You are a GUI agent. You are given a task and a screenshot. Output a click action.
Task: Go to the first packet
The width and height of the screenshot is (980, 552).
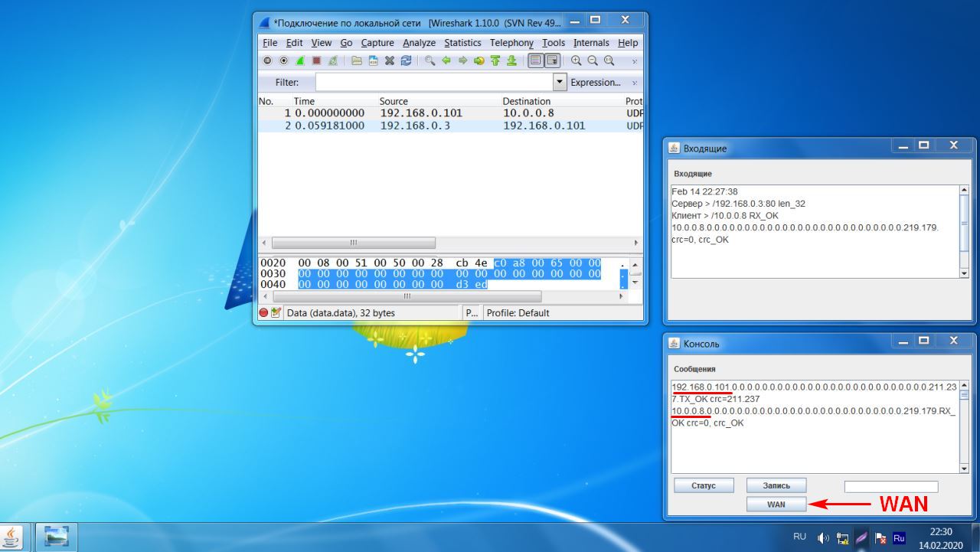pyautogui.click(x=495, y=61)
